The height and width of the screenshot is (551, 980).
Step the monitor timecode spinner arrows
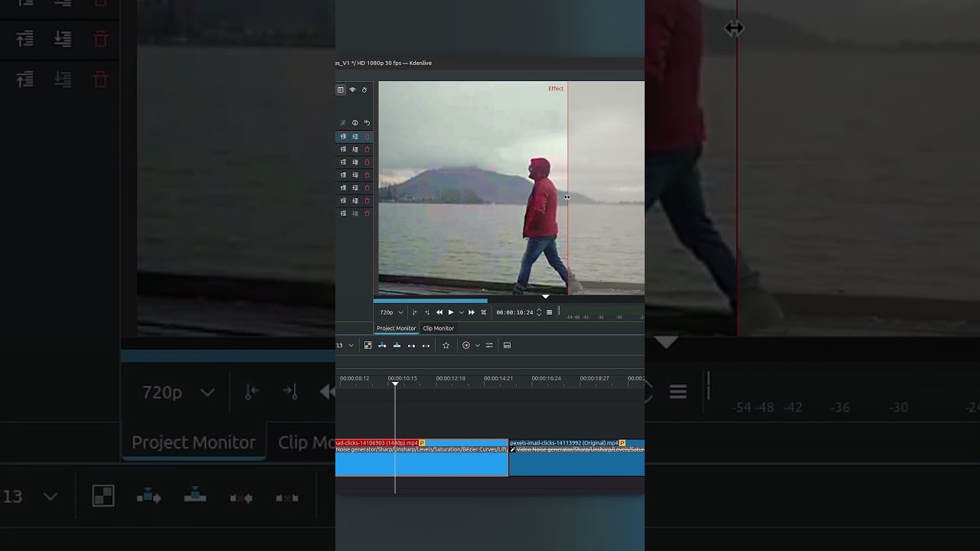tap(539, 312)
